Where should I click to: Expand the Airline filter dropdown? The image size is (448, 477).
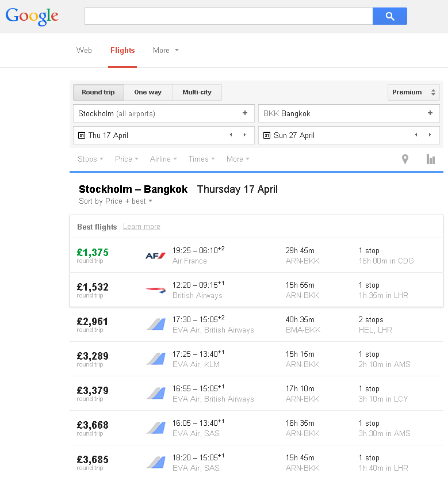[x=163, y=159]
